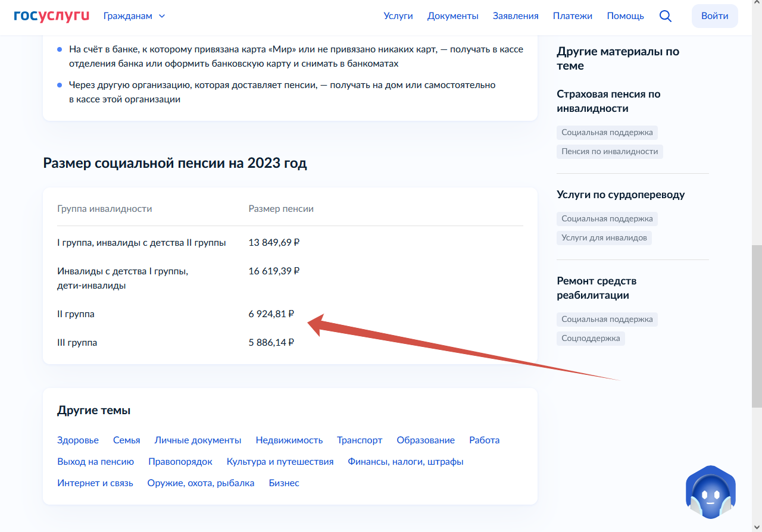Select Платежи in the top navigation
Image resolution: width=762 pixels, height=532 pixels.
(x=572, y=16)
